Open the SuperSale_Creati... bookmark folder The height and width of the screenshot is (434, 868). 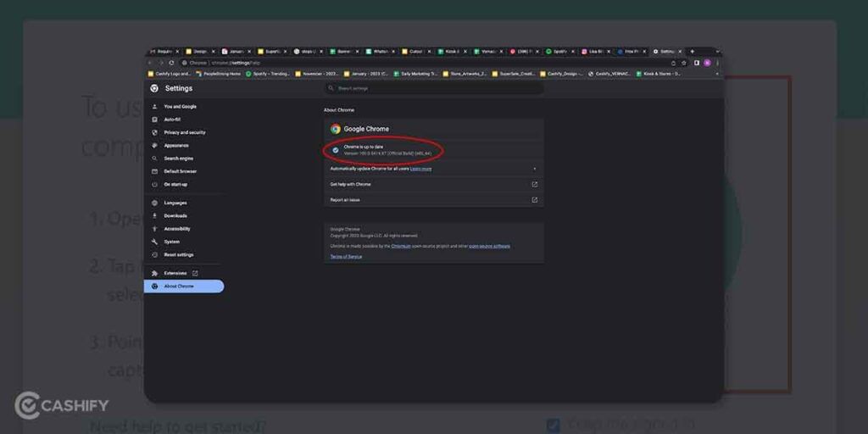click(x=513, y=74)
